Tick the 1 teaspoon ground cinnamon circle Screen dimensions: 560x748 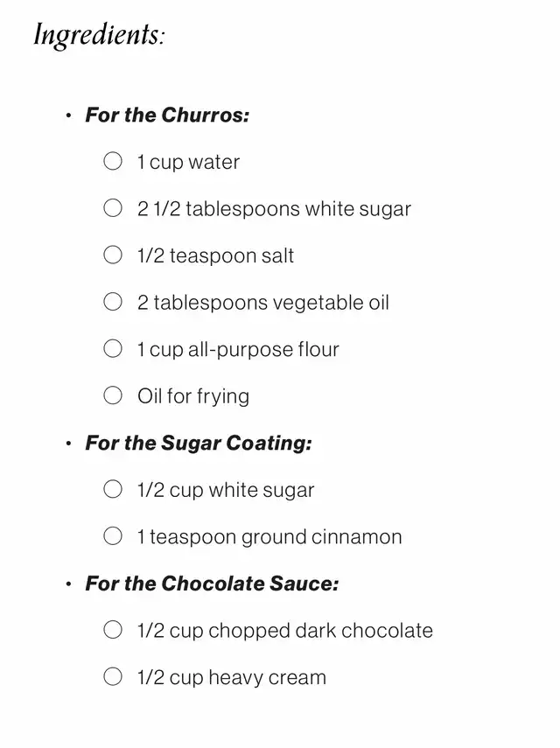(113, 535)
